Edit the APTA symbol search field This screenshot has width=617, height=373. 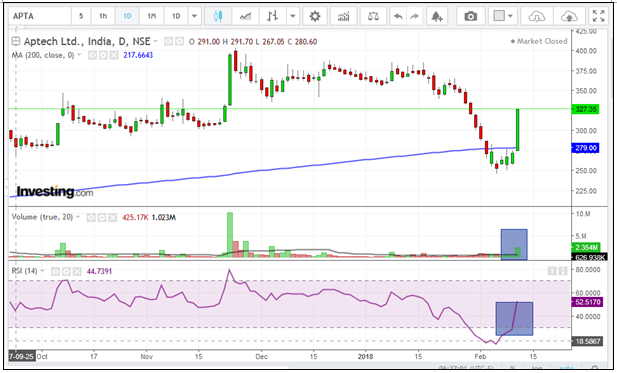pyautogui.click(x=40, y=16)
